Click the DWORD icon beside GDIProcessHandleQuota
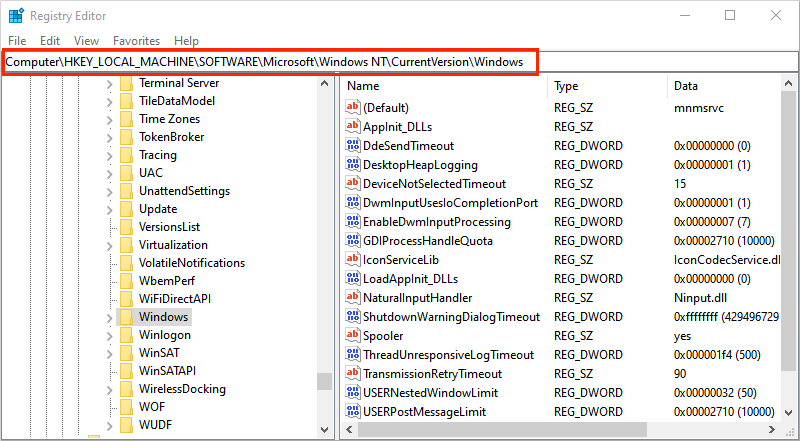The width and height of the screenshot is (800, 441). (x=353, y=240)
